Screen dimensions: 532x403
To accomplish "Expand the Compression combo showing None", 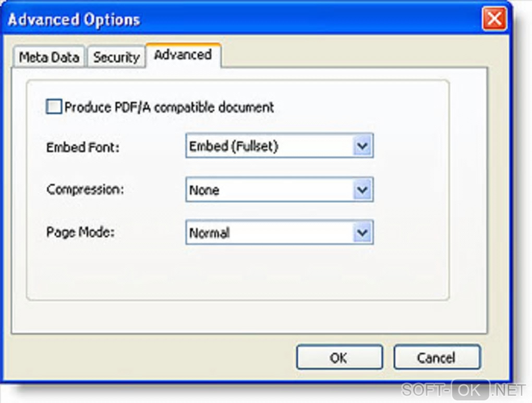I will 270,190.
